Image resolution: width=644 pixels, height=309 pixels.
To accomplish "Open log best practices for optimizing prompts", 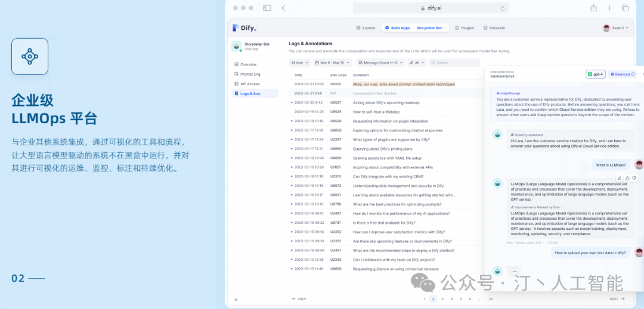I will coord(397,204).
